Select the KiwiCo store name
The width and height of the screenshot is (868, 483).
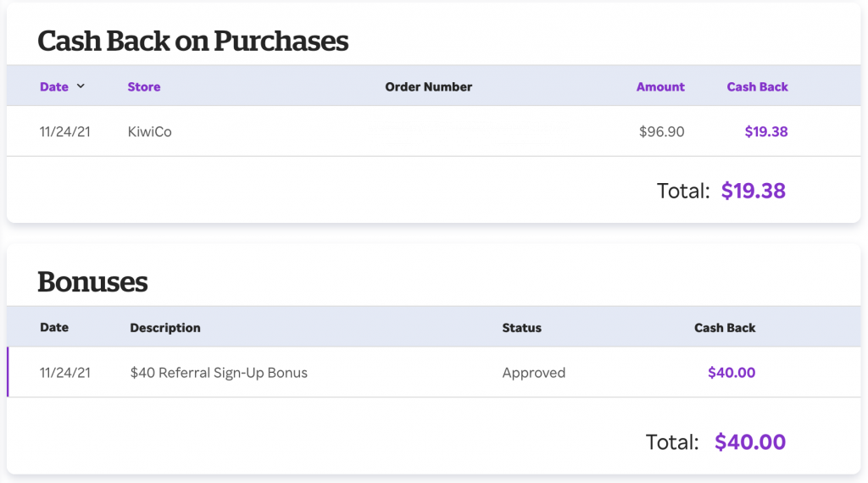[x=149, y=131]
